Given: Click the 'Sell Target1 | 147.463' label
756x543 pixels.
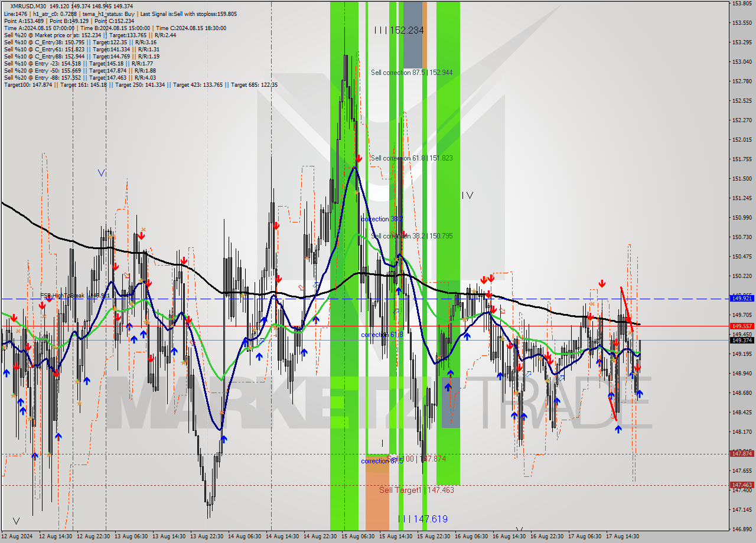Looking at the screenshot, I should click(x=416, y=490).
